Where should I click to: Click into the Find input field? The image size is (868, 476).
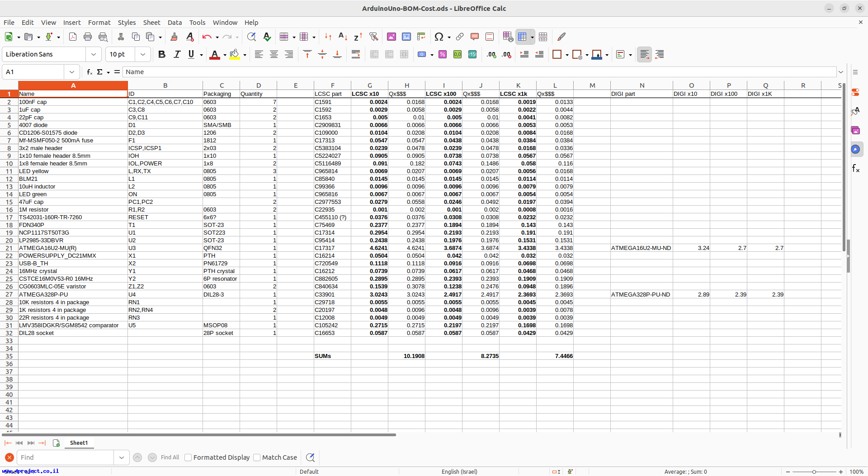[65, 457]
